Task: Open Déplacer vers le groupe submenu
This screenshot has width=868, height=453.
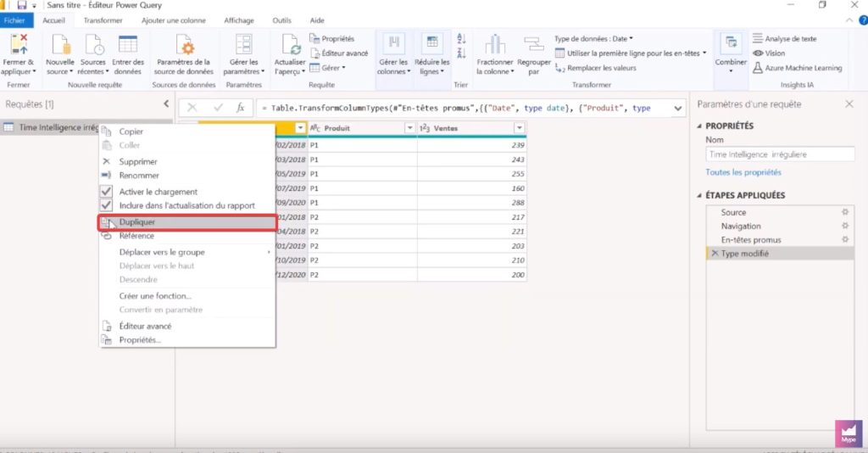Action: (x=187, y=252)
